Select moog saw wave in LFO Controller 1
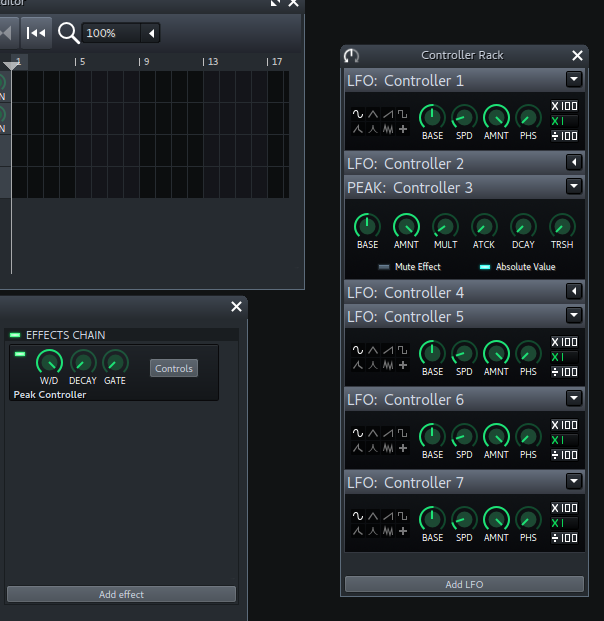 coord(358,129)
